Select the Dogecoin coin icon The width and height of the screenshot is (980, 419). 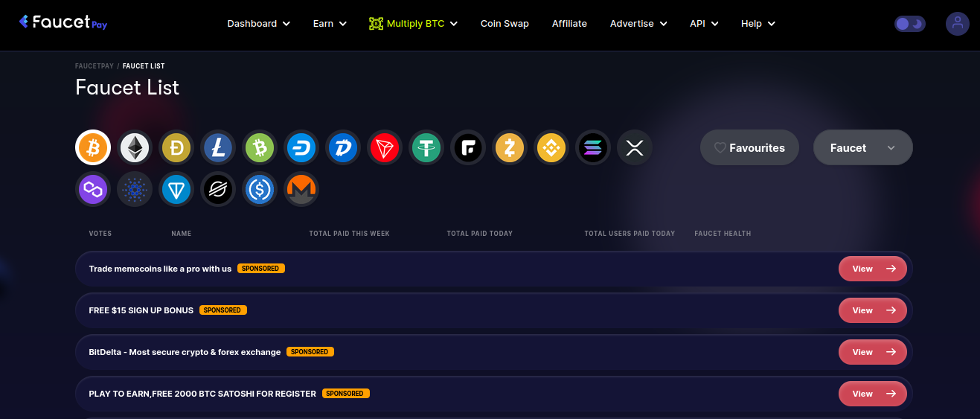pos(176,147)
